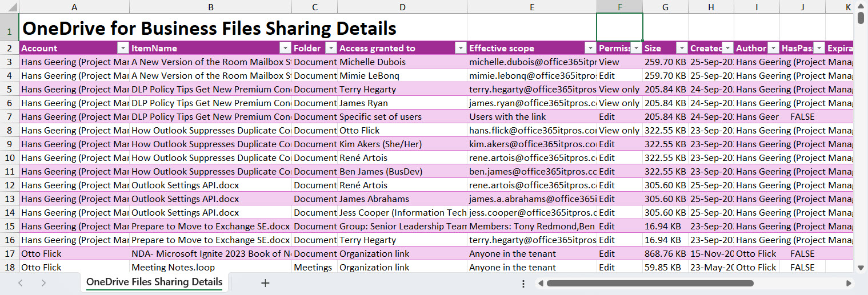Image resolution: width=868 pixels, height=295 pixels.
Task: Click the horizontal scrollbar thumb
Action: [x=650, y=283]
